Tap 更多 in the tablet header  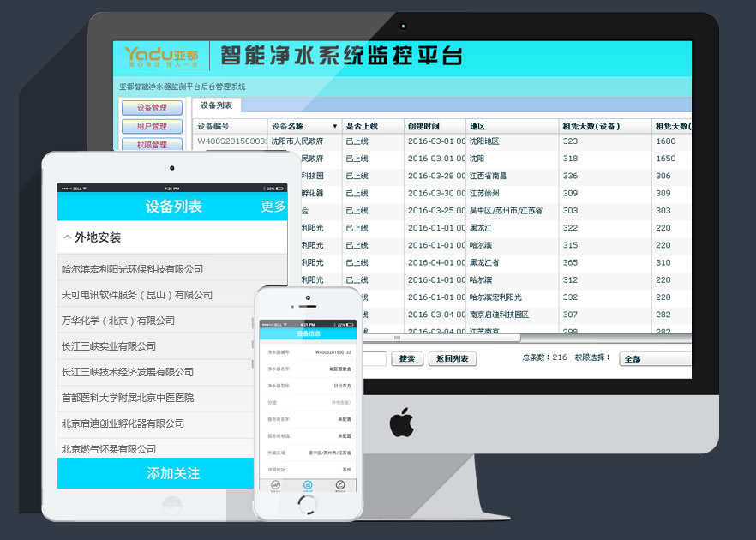273,207
